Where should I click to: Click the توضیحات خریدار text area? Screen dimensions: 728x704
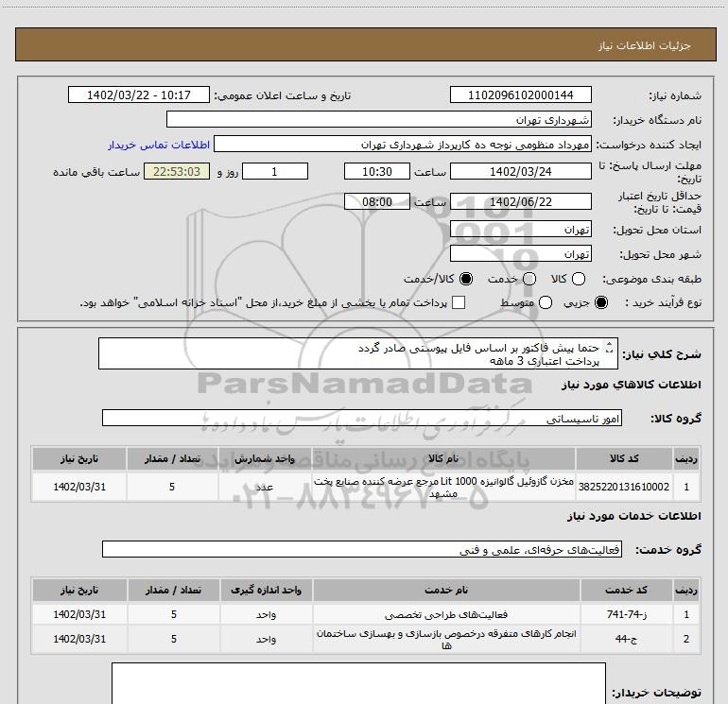[x=358, y=683]
